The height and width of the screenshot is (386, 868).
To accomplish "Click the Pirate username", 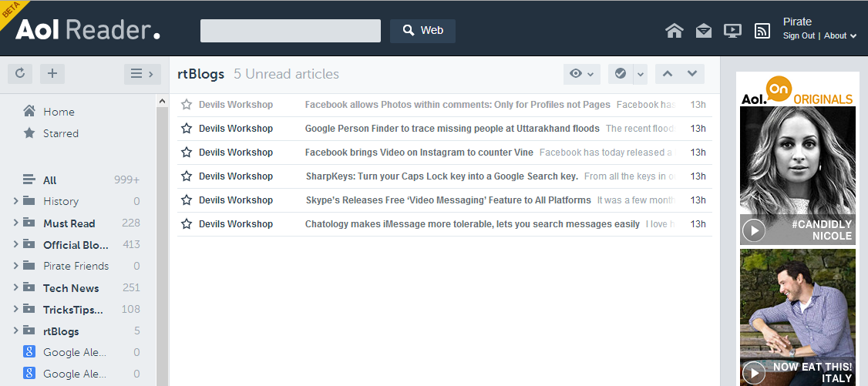I will [x=797, y=22].
